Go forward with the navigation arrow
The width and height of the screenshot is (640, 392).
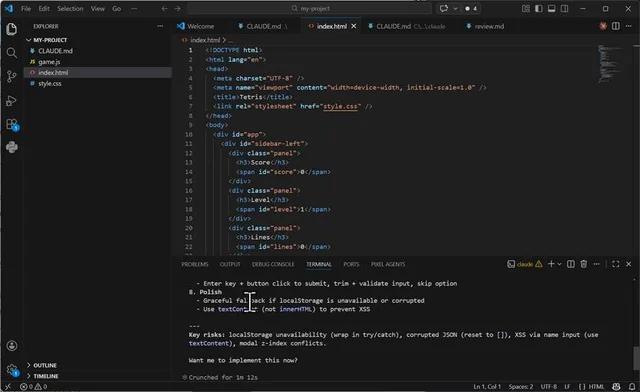pos(177,9)
